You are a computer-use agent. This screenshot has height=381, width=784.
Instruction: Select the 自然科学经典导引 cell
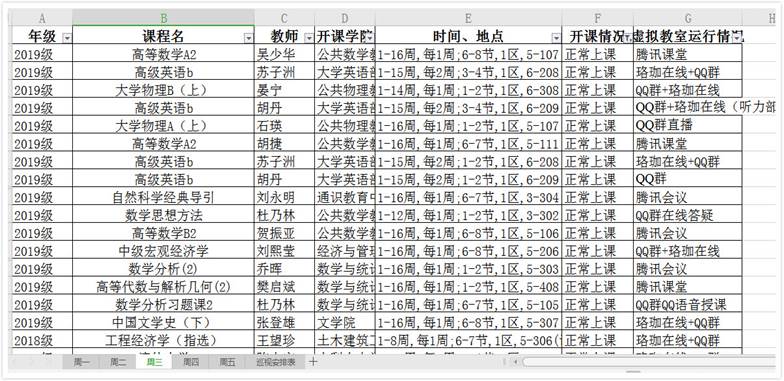coord(164,198)
